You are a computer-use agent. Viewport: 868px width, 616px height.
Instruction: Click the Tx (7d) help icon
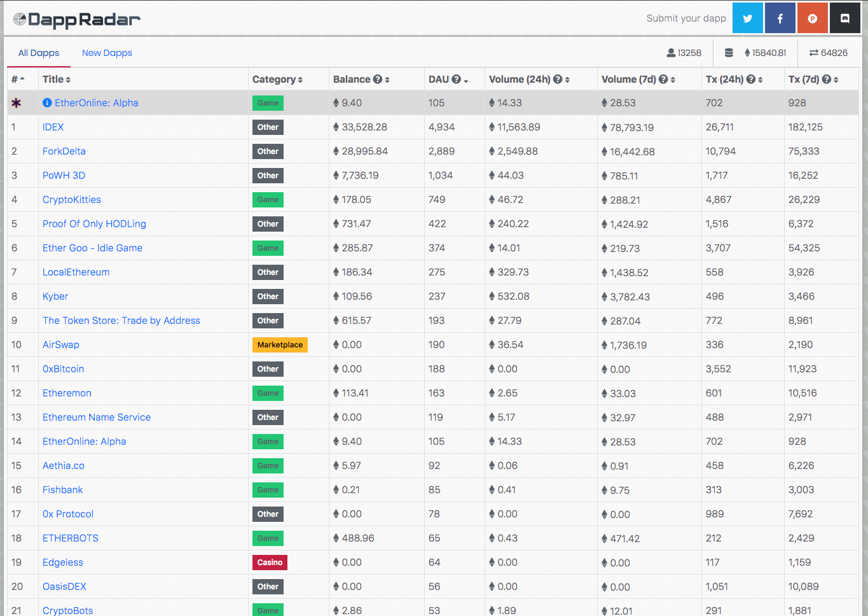tap(827, 79)
